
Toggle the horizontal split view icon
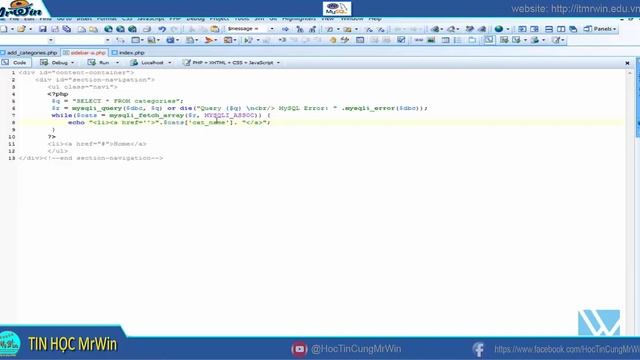tap(549, 29)
